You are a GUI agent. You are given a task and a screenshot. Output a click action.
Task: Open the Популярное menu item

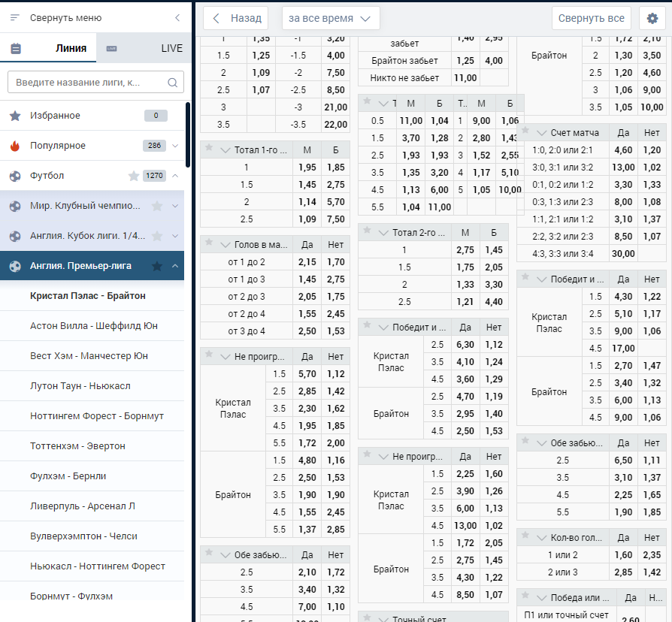click(x=92, y=146)
